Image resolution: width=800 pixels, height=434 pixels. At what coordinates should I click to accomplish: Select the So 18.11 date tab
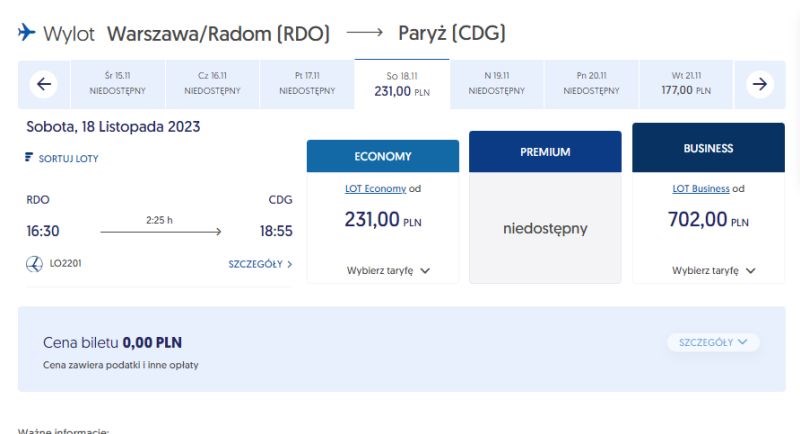(x=402, y=84)
